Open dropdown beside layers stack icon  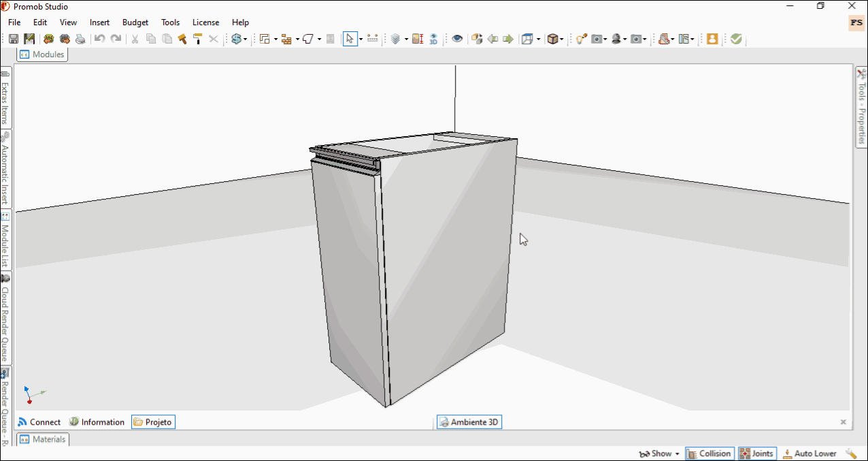pyautogui.click(x=405, y=39)
